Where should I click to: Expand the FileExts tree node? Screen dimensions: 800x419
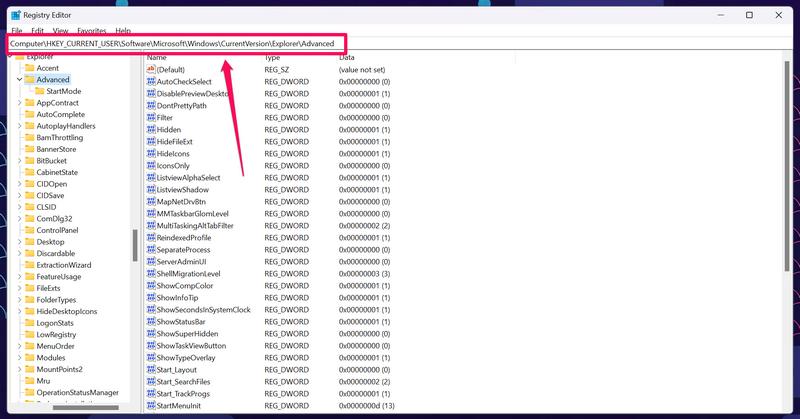click(x=19, y=288)
